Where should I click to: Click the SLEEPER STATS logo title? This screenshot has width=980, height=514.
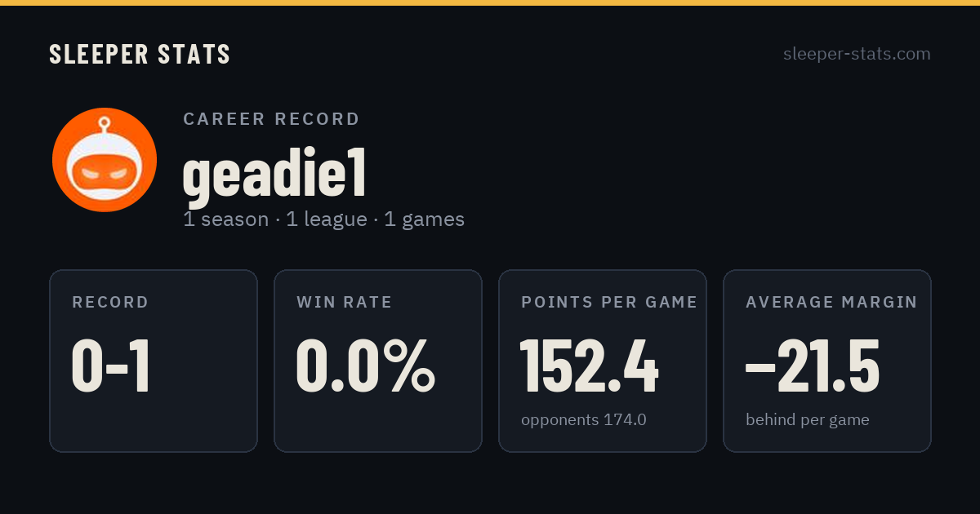(x=140, y=54)
